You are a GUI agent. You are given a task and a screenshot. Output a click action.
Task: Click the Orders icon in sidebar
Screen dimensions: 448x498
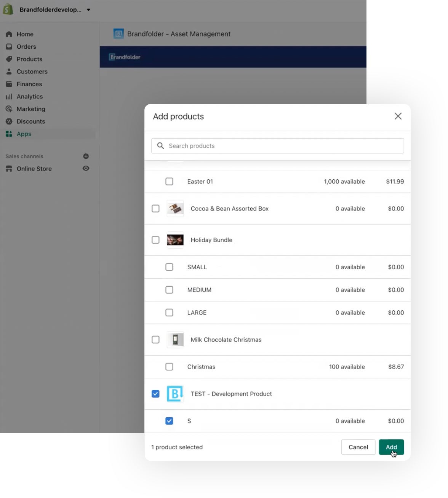point(9,46)
